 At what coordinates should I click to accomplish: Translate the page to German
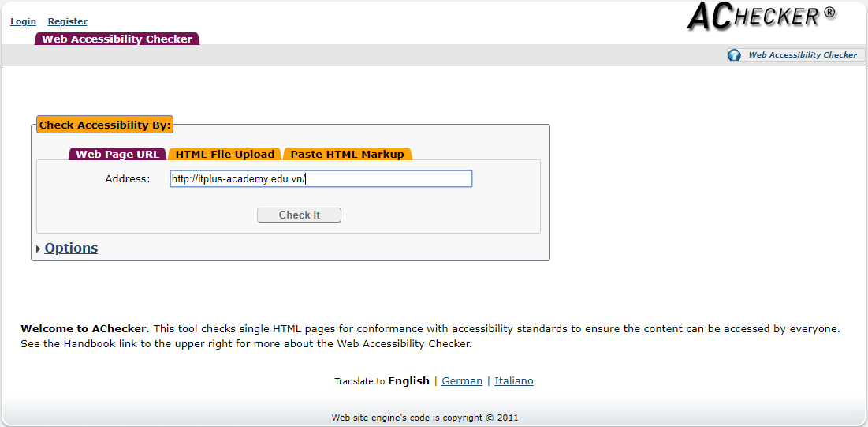tap(462, 381)
